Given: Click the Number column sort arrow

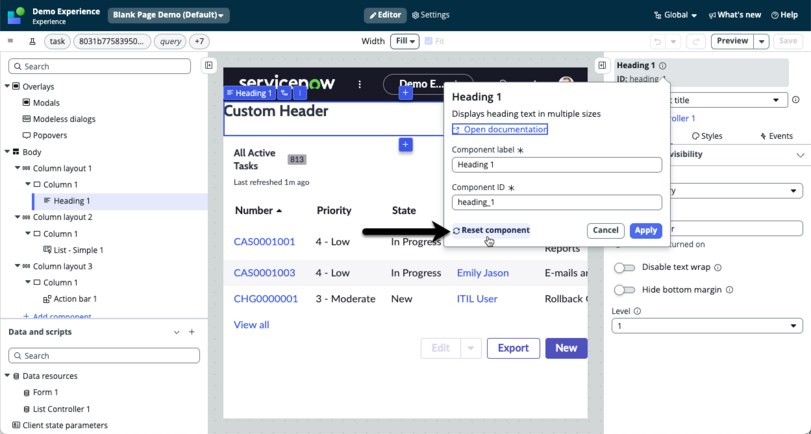Looking at the screenshot, I should click(x=279, y=211).
